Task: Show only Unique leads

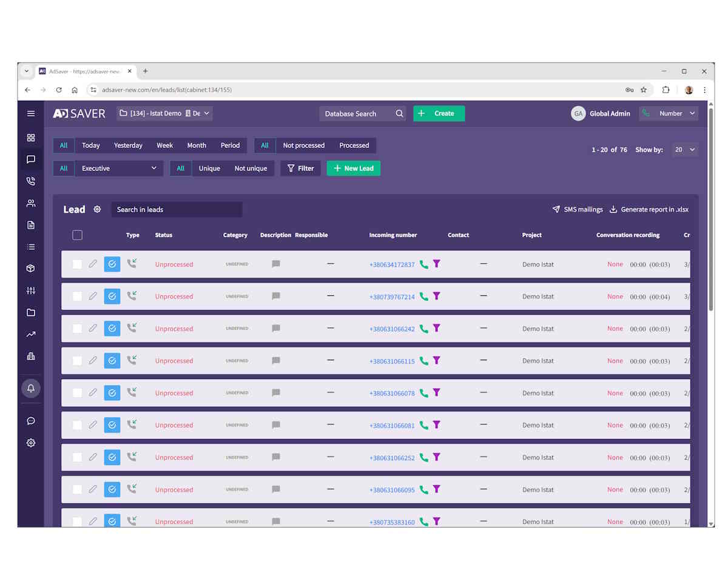Action: (x=209, y=168)
